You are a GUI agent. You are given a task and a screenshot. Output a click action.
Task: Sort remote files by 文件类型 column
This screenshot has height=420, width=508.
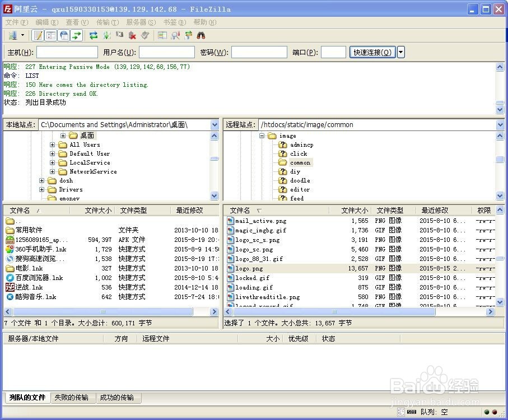click(x=393, y=211)
